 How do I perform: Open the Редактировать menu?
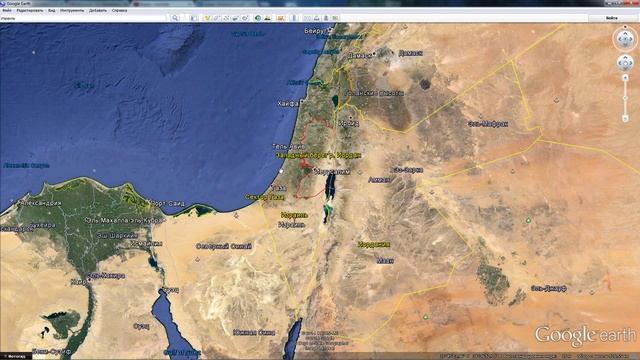click(29, 10)
